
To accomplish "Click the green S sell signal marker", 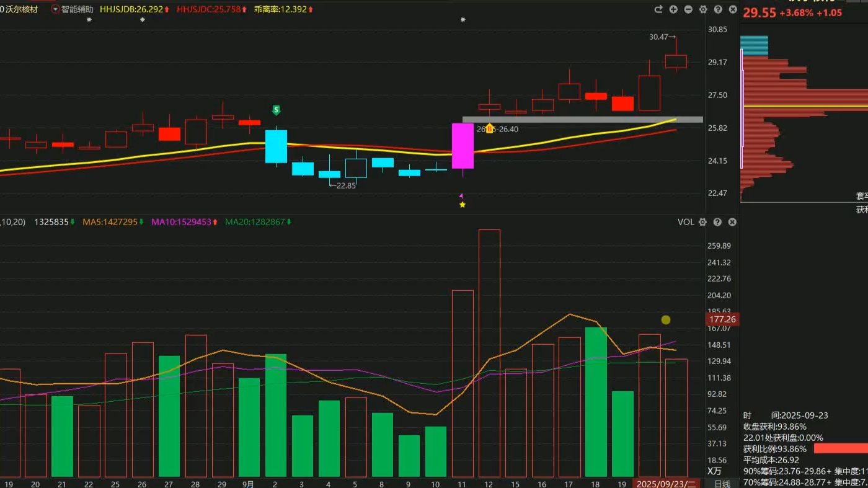I will 277,110.
